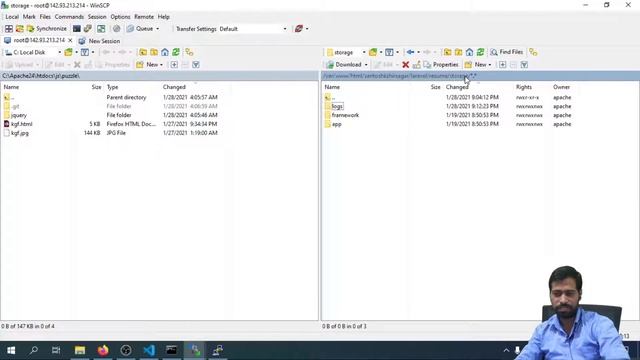Viewport: 640px width, 360px height.
Task: Go to local parent directory icon
Action: point(143,52)
